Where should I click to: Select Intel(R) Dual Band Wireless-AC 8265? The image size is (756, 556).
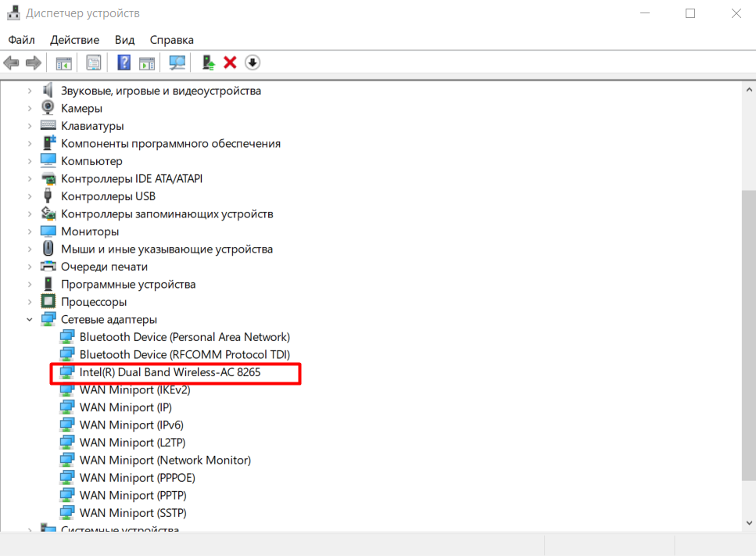[170, 371]
